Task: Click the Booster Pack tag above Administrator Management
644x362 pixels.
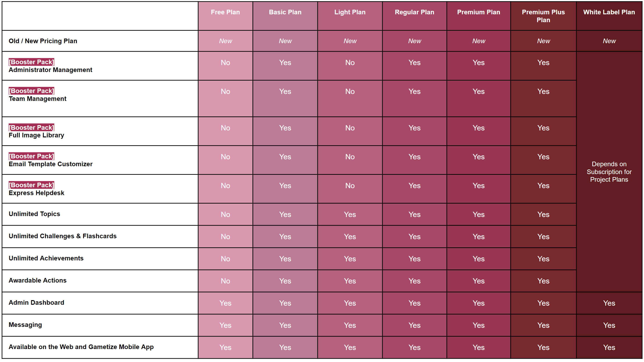Action: tap(31, 62)
